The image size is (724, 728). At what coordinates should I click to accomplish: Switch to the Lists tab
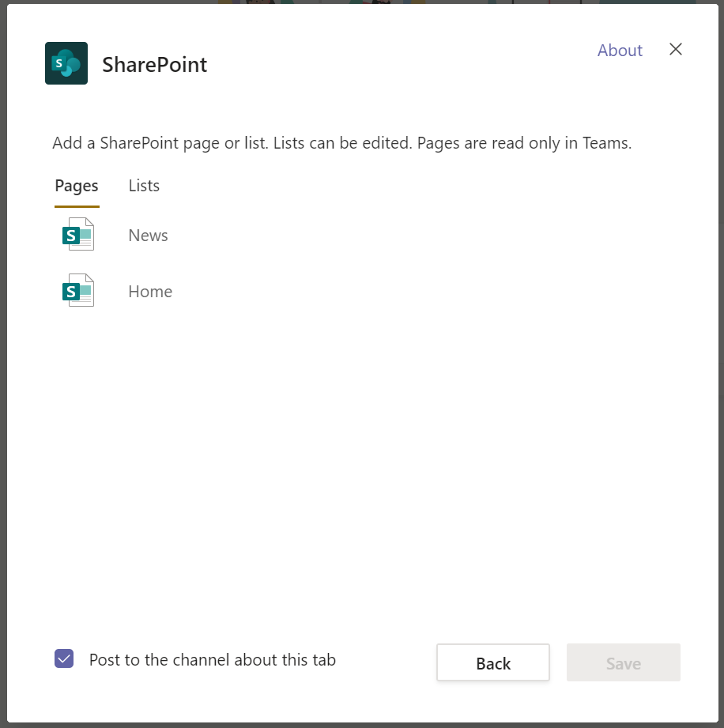click(144, 186)
